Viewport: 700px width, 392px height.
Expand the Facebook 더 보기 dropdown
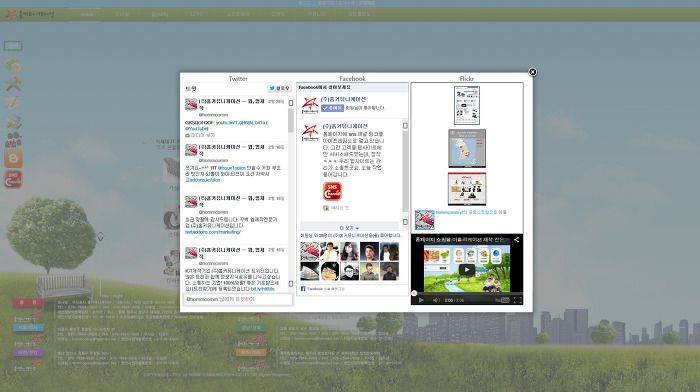349,228
